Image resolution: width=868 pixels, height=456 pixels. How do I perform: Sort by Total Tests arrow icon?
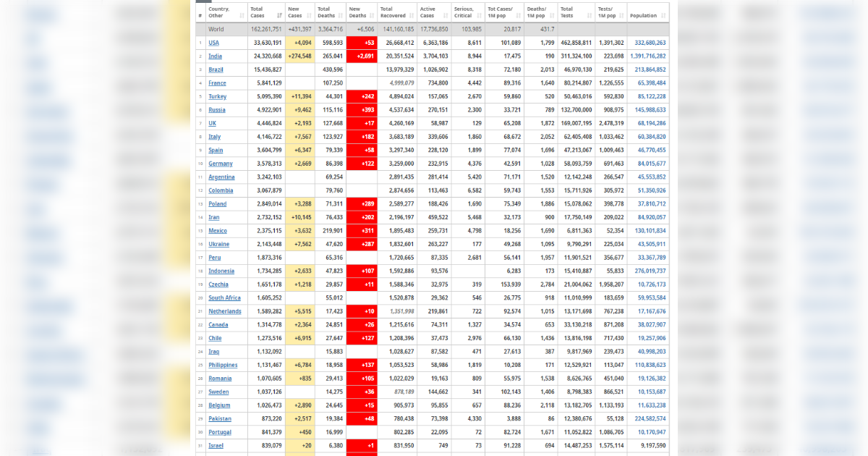point(590,16)
